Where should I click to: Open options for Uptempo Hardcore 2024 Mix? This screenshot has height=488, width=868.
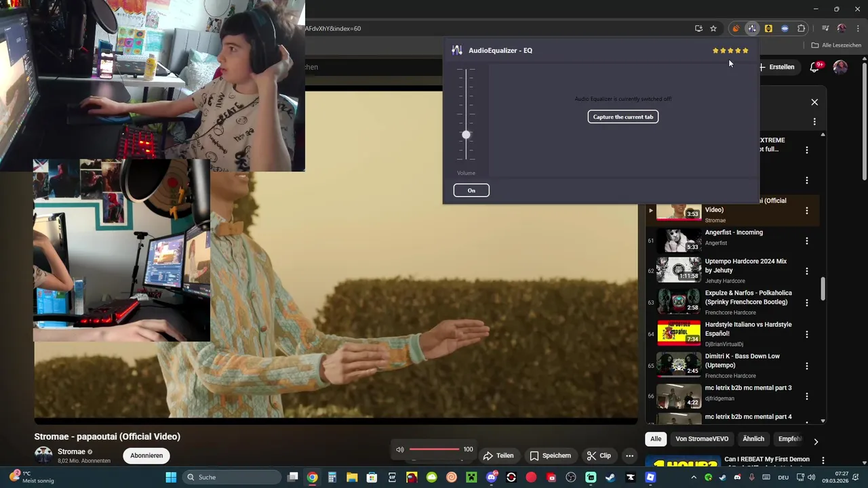(807, 271)
